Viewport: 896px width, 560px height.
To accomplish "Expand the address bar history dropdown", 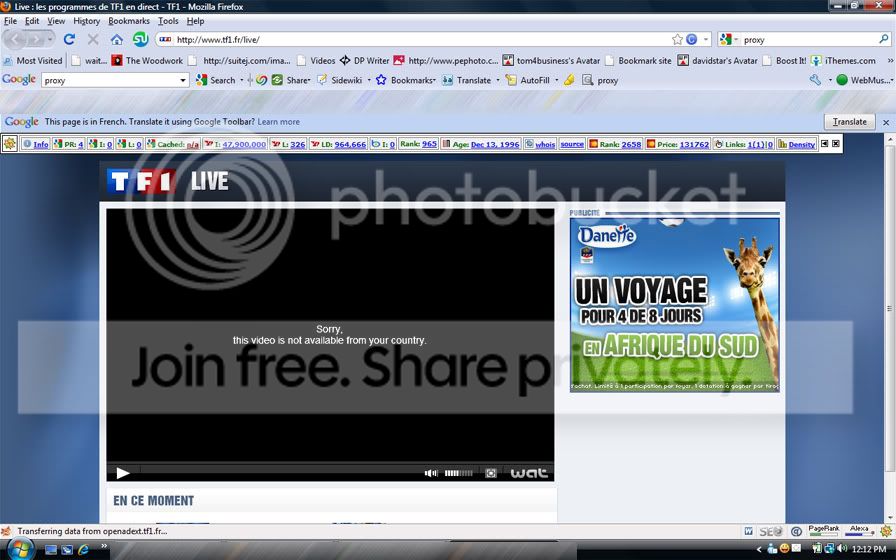I will pos(706,39).
